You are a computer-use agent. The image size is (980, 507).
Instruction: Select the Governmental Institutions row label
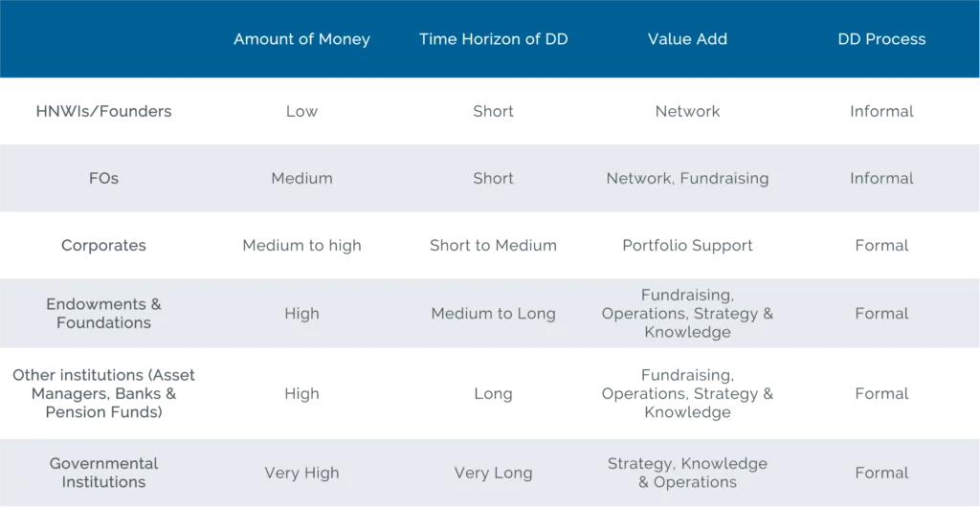[x=103, y=474]
